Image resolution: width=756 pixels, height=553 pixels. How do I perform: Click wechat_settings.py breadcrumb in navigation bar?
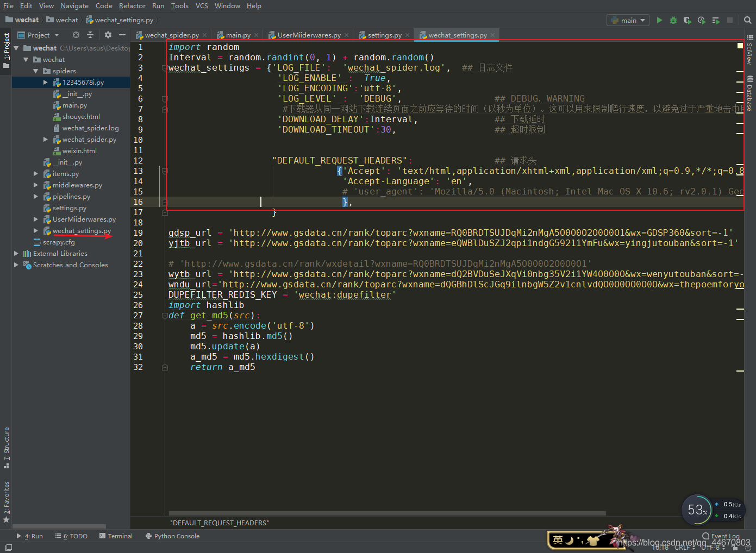120,20
